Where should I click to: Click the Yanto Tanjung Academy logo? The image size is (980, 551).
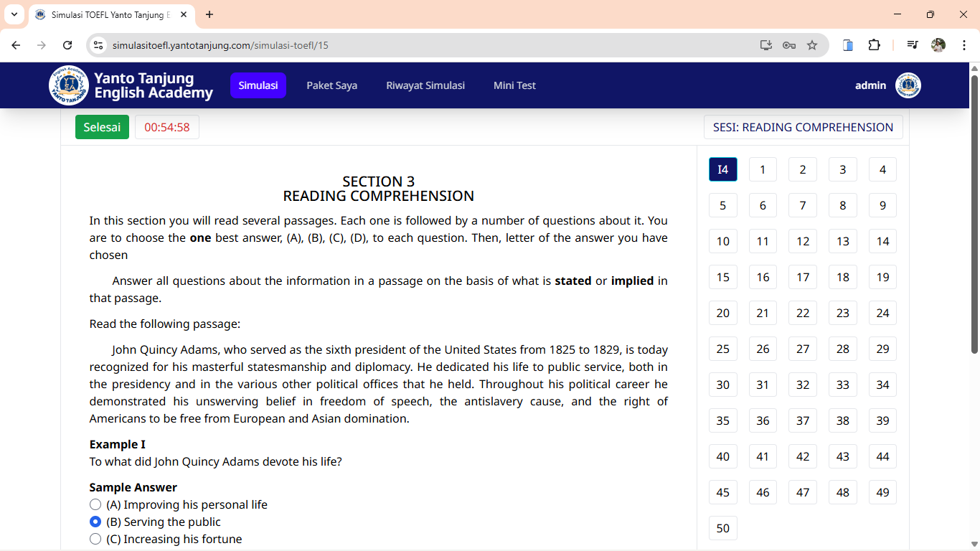click(69, 85)
